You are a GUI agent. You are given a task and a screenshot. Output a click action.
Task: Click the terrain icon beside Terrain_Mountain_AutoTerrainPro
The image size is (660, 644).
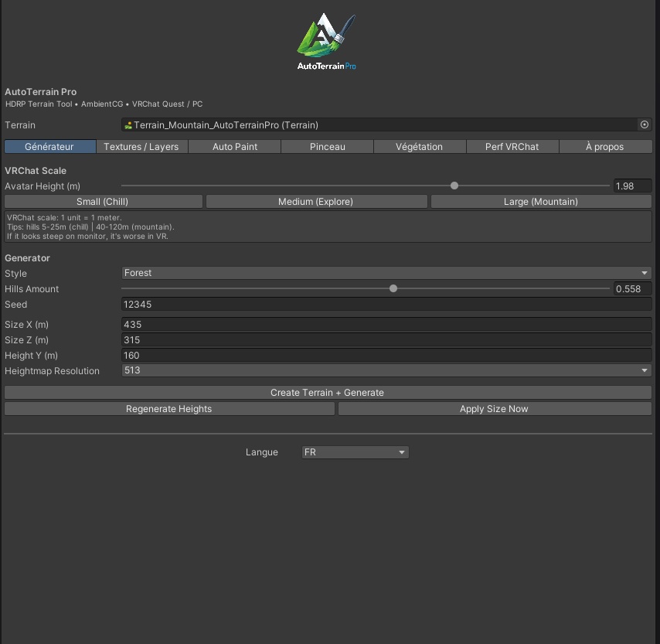pos(128,125)
